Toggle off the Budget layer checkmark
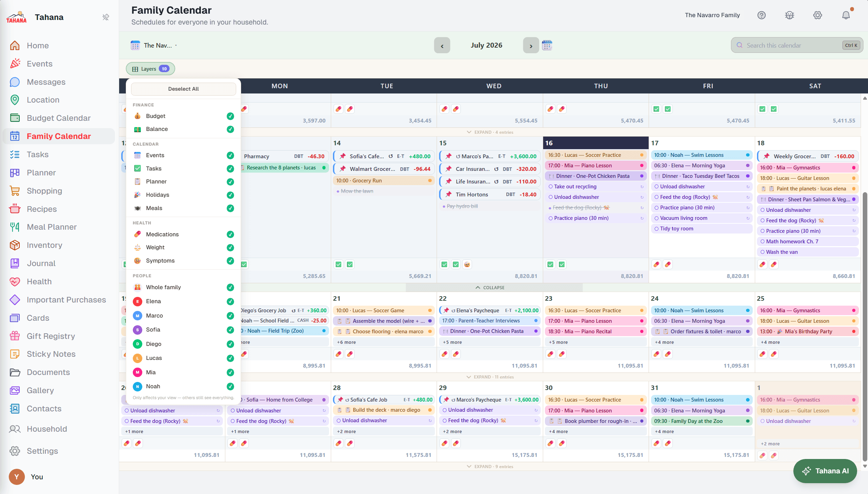Viewport: 868px width, 494px height. pyautogui.click(x=230, y=116)
